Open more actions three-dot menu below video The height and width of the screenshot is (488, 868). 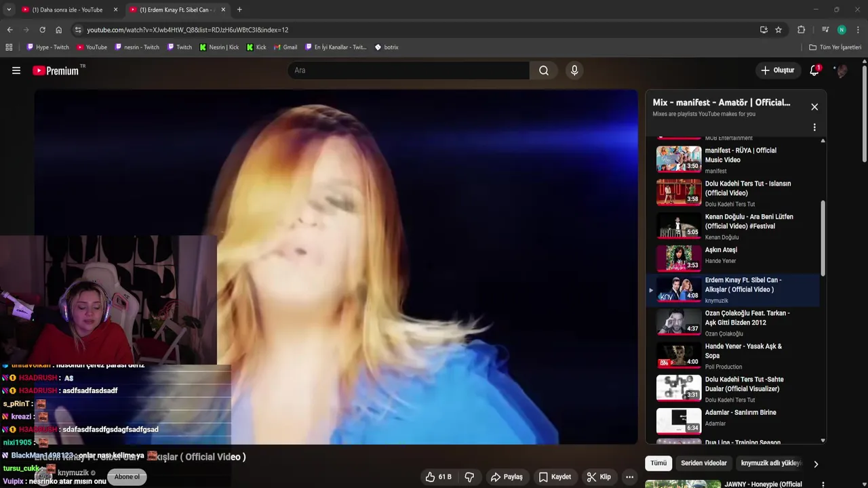629,476
